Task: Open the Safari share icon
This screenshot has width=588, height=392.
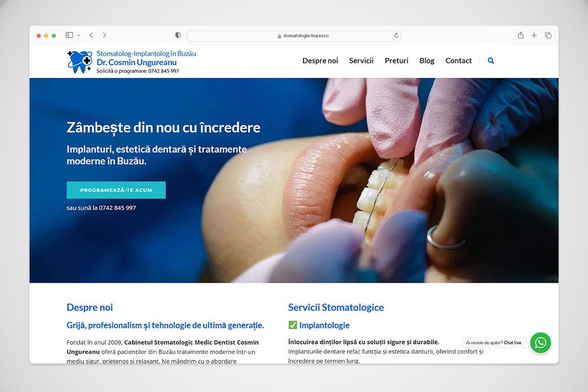Action: coord(521,35)
